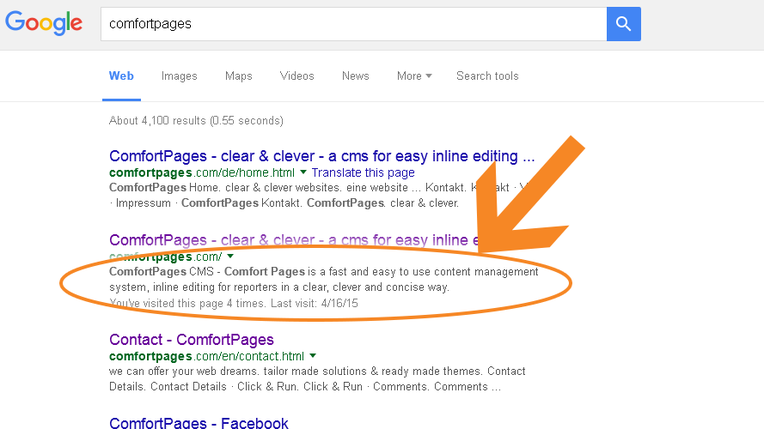
Task: Expand the More dropdown menu
Action: (414, 76)
